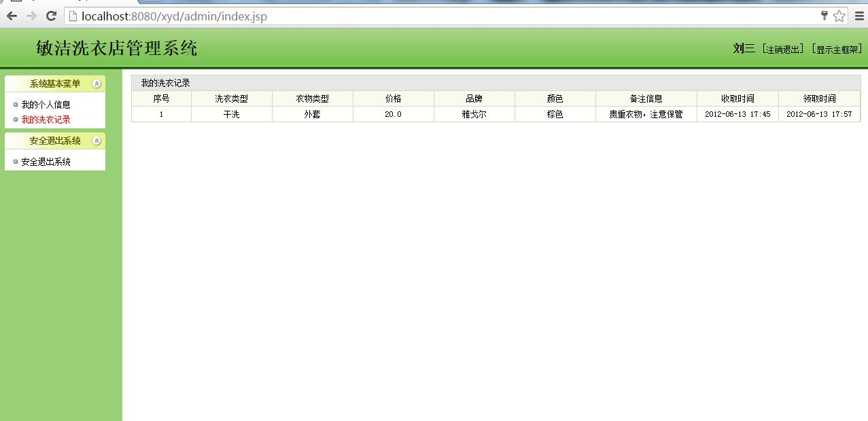Click the 衣物类型 column header
The image size is (868, 421).
313,99
